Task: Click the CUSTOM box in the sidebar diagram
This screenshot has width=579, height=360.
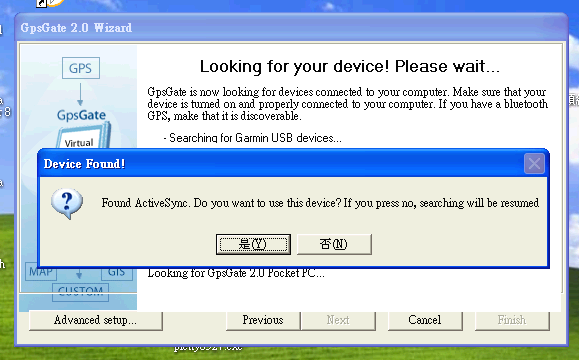Action: pos(80,292)
